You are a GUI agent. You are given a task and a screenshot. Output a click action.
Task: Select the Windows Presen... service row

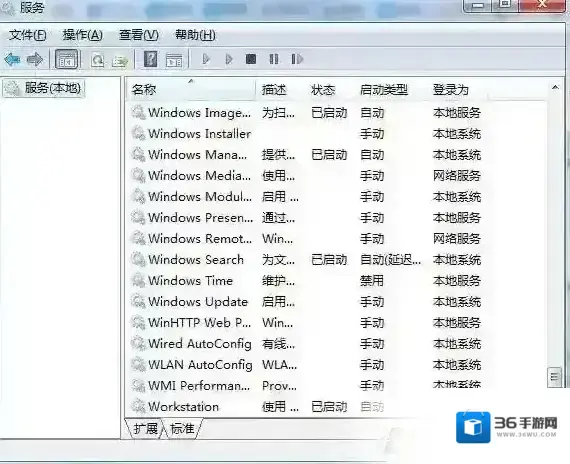tap(306, 217)
